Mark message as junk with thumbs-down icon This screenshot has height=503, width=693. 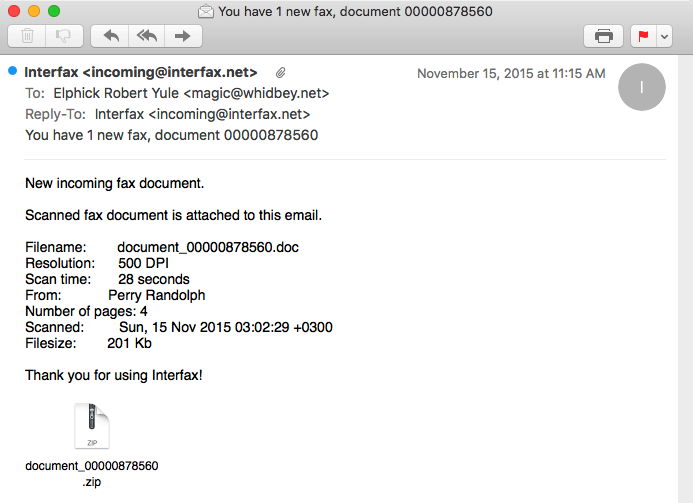point(62,36)
